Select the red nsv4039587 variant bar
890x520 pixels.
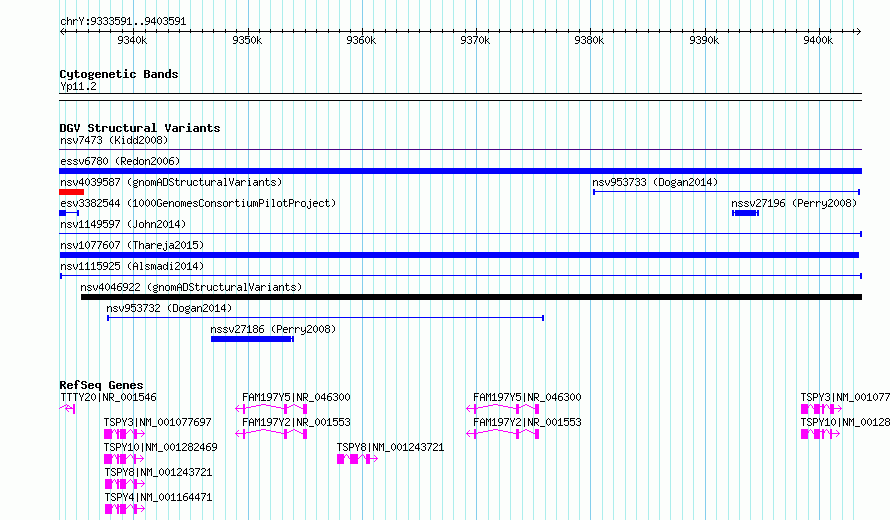tap(72, 192)
